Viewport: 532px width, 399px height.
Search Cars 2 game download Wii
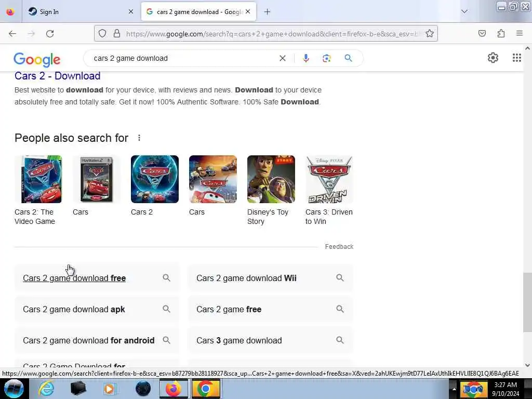270,278
